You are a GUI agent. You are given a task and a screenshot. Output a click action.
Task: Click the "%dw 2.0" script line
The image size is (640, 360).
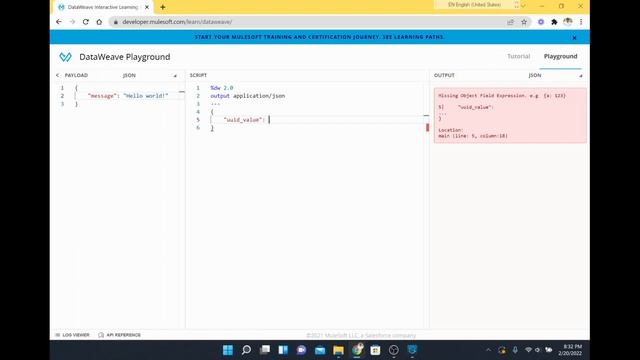click(x=222, y=88)
